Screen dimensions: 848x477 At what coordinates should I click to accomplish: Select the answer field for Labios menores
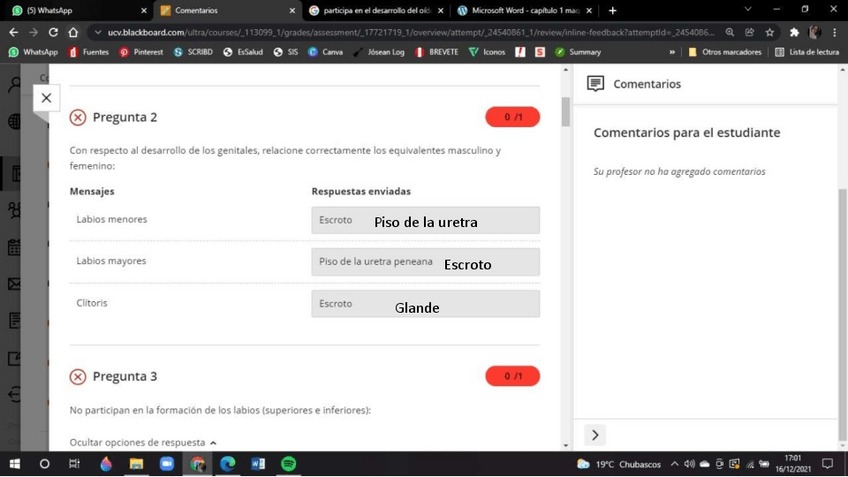pyautogui.click(x=425, y=220)
